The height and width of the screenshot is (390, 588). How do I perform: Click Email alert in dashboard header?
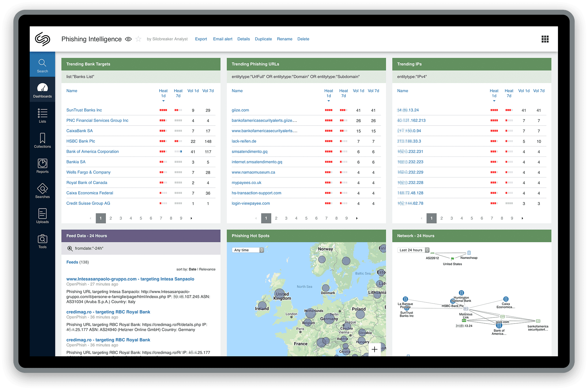coord(223,39)
